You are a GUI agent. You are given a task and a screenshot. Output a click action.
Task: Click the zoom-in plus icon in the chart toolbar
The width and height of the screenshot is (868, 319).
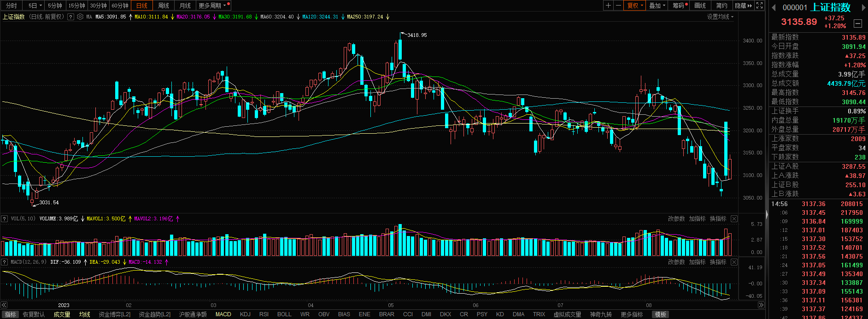[x=608, y=6]
